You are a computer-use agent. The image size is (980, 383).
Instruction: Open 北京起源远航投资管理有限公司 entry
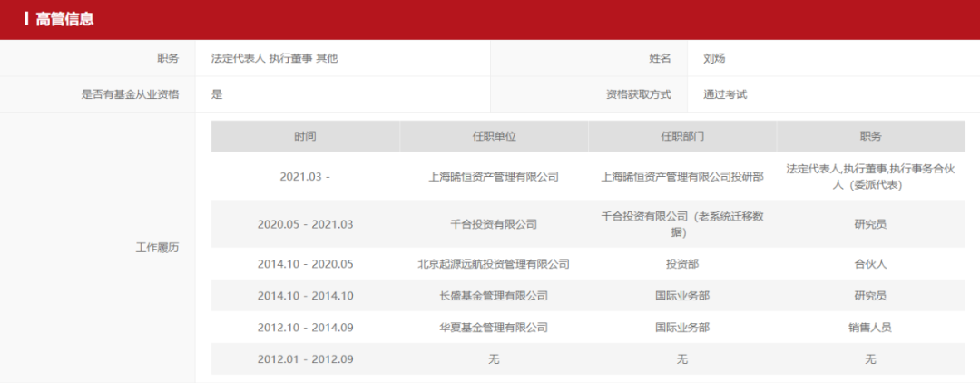tap(494, 264)
